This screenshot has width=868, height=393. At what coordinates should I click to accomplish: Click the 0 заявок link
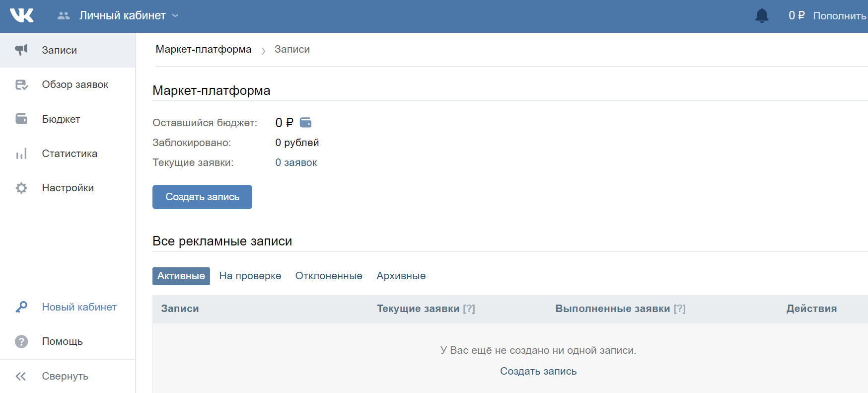point(296,162)
